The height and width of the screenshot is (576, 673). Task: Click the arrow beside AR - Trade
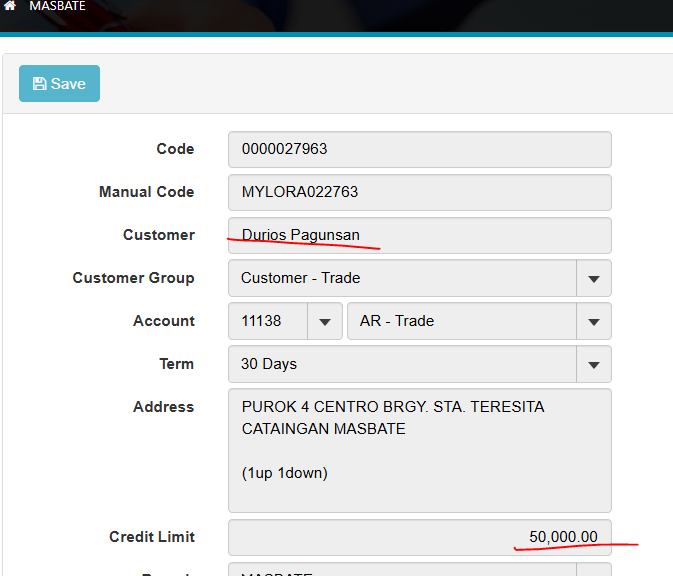click(x=594, y=322)
